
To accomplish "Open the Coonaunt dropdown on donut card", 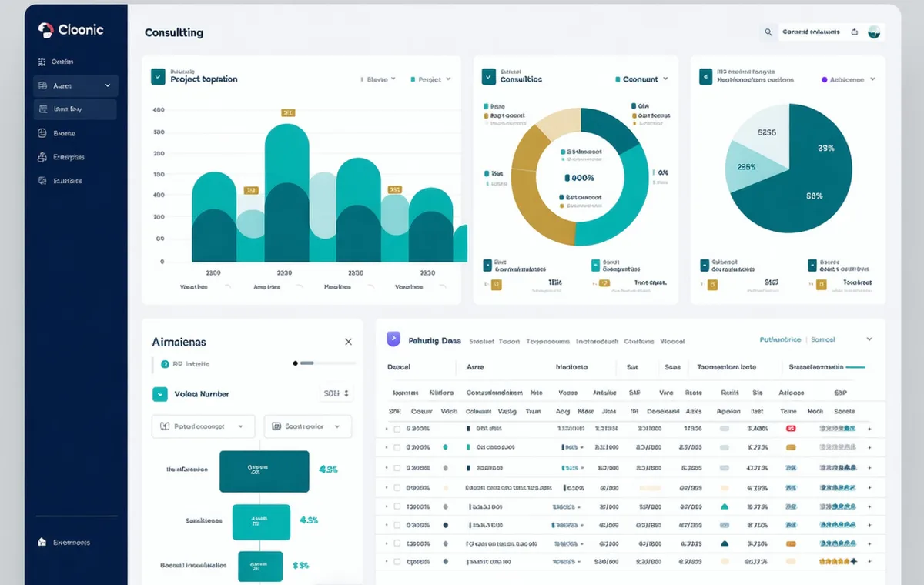I will click(642, 79).
